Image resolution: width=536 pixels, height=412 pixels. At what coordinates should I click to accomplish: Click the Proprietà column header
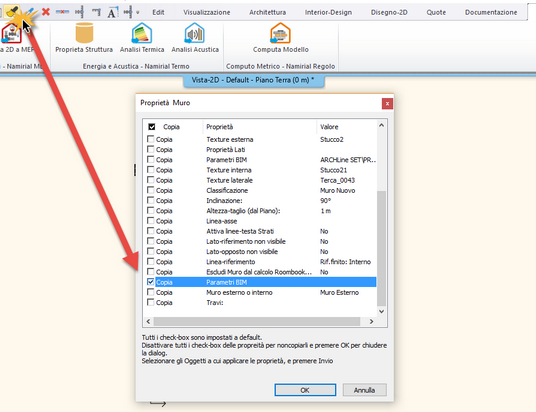click(x=219, y=127)
